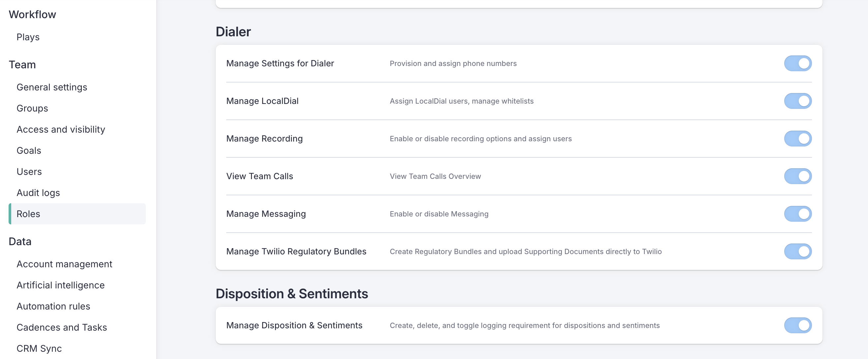Go to Groups settings
Screen dimensions: 868x359
click(x=32, y=109)
